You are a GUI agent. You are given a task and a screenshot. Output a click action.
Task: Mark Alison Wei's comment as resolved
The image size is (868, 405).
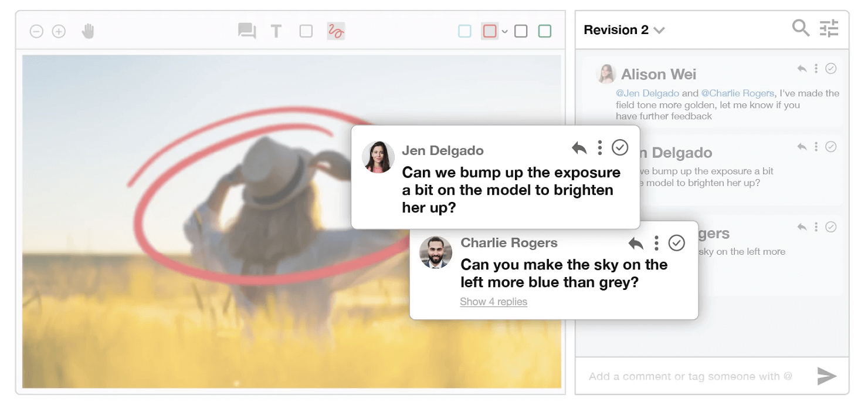click(x=831, y=69)
